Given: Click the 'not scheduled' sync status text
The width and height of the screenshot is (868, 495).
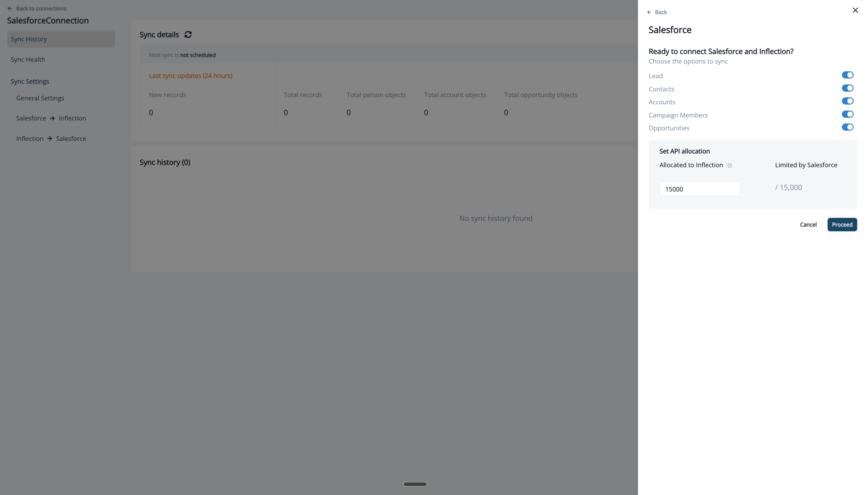Looking at the screenshot, I should (x=198, y=55).
